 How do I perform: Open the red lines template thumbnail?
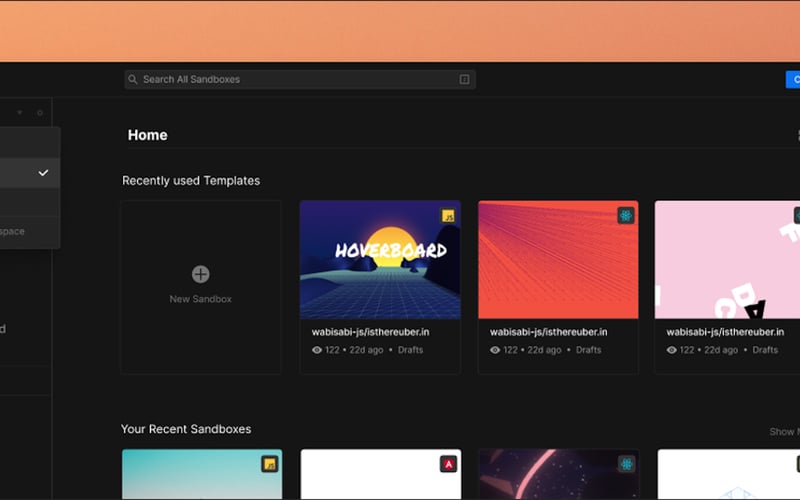click(x=558, y=260)
